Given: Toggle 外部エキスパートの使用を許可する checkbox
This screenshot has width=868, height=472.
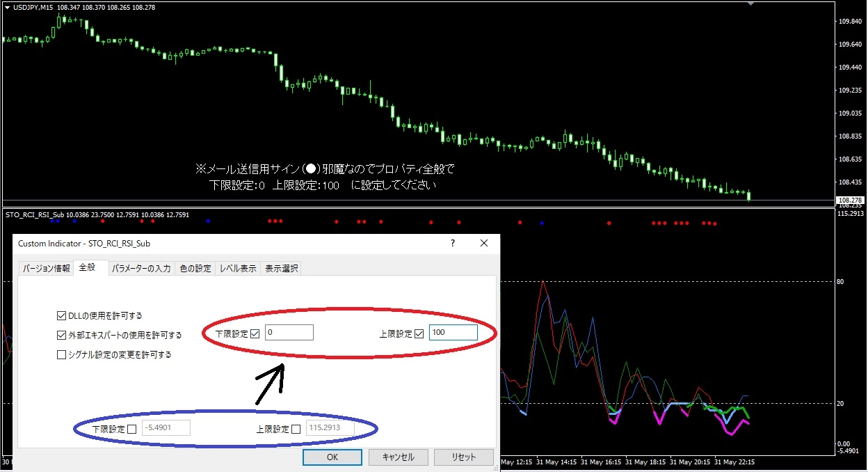Looking at the screenshot, I should (x=62, y=335).
